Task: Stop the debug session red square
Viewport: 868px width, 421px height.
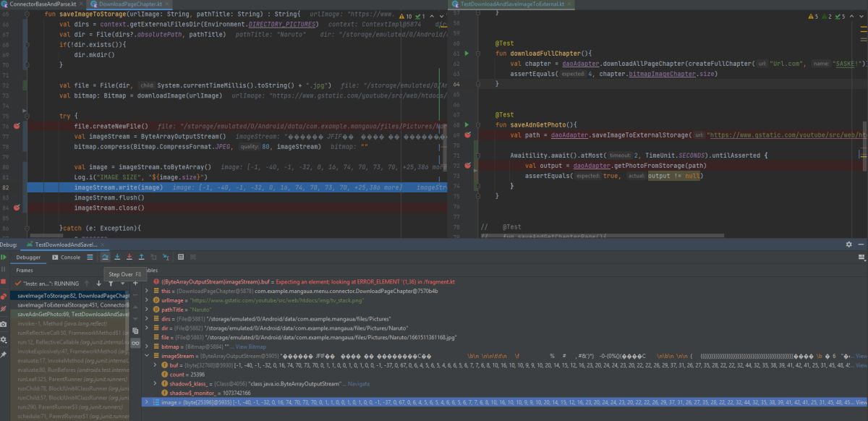Action: pyautogui.click(x=4, y=281)
